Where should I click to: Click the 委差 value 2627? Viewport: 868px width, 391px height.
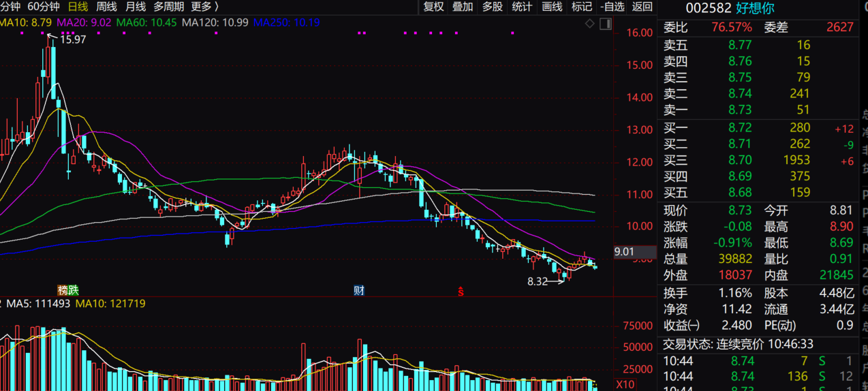coord(840,27)
